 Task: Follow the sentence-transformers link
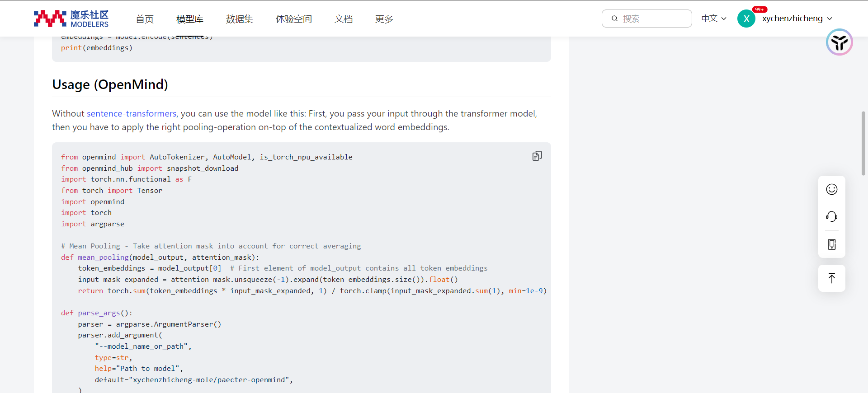[132, 113]
